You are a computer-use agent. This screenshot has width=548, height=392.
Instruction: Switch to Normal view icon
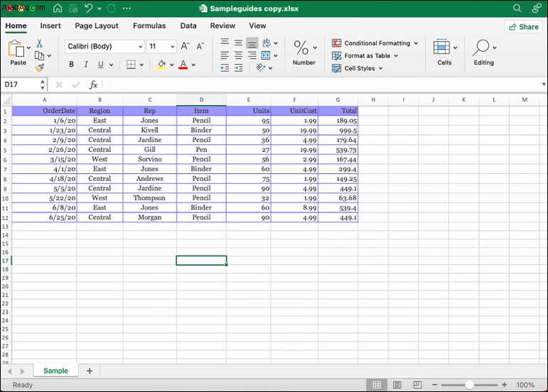tap(377, 385)
